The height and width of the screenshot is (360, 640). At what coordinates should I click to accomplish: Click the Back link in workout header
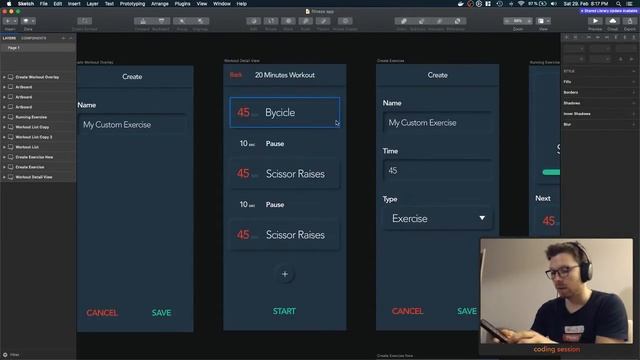[x=236, y=75]
